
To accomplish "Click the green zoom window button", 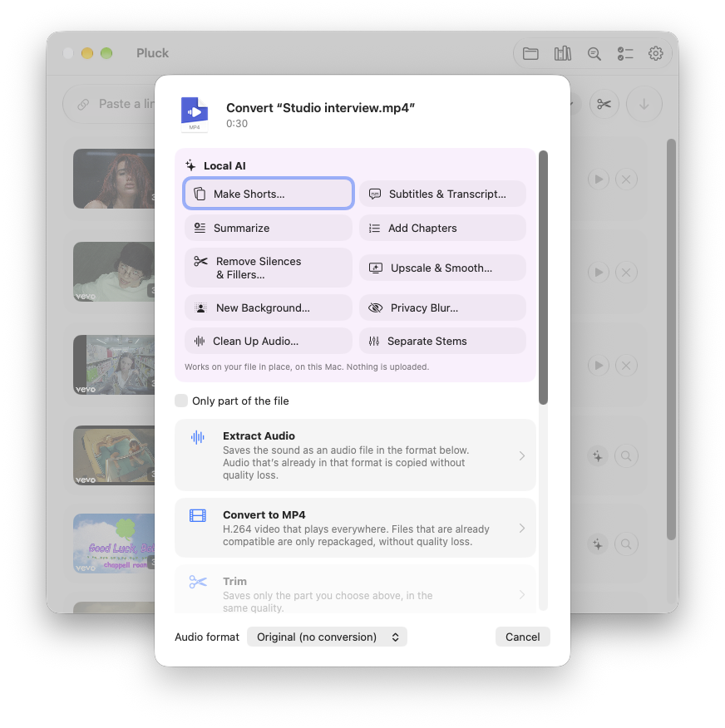I will 106,53.
